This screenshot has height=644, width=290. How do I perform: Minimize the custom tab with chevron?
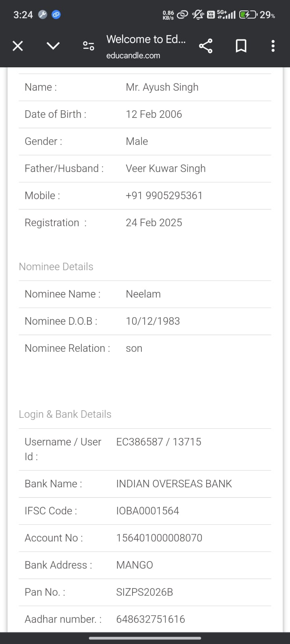[x=53, y=46]
